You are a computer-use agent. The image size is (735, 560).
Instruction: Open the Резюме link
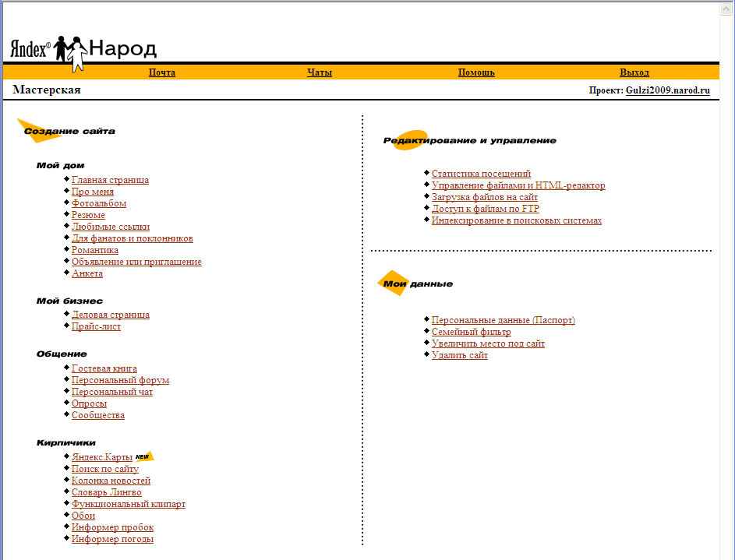[x=88, y=215]
